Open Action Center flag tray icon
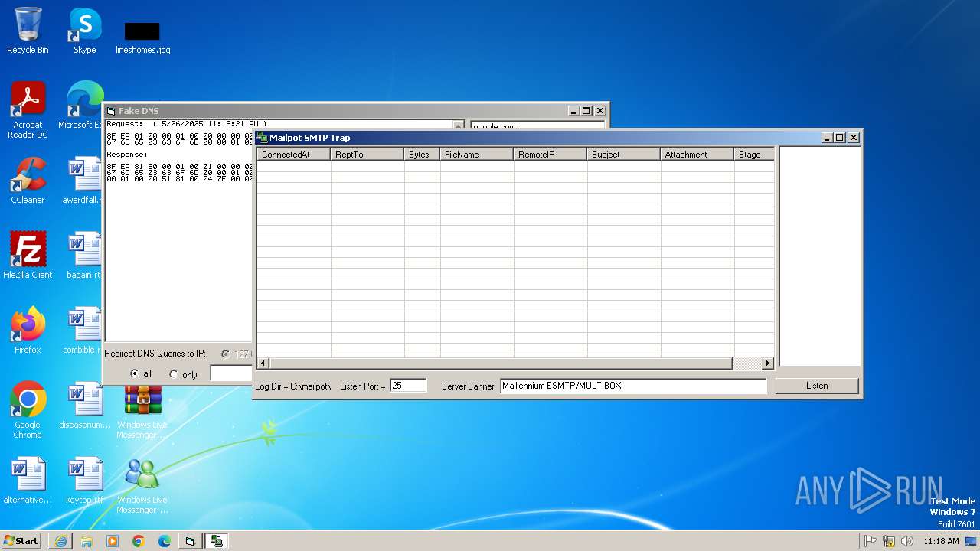980x551 pixels. [871, 541]
